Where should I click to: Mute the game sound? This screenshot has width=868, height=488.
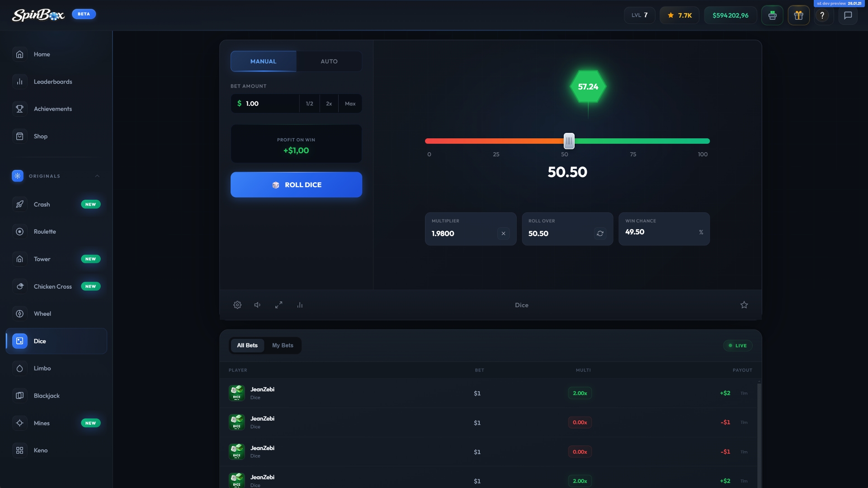coord(257,305)
